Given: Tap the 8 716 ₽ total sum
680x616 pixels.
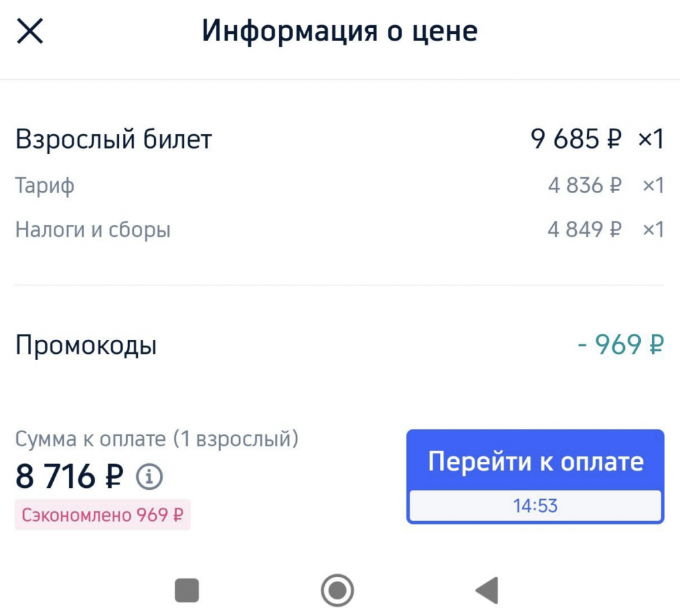Looking at the screenshot, I should pos(69,477).
